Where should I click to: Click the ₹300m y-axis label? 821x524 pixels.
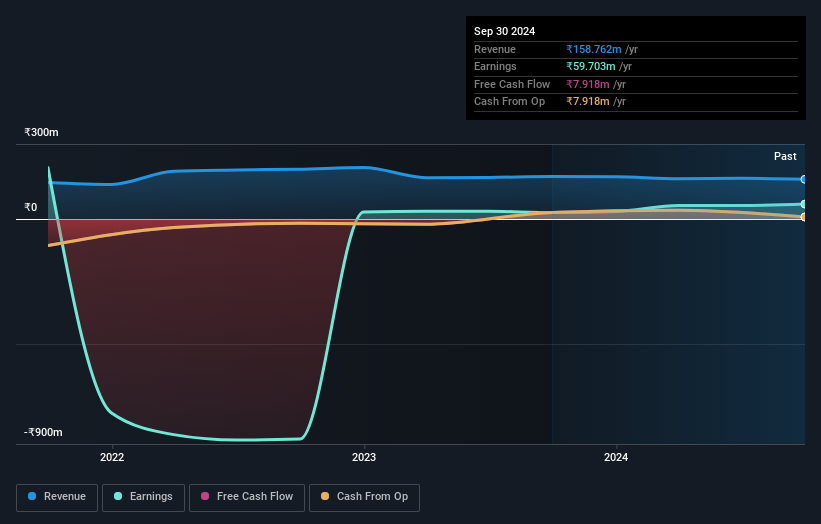click(41, 132)
